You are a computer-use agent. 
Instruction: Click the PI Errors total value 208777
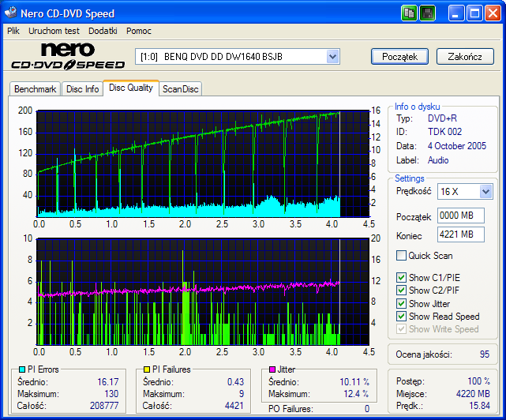104,406
